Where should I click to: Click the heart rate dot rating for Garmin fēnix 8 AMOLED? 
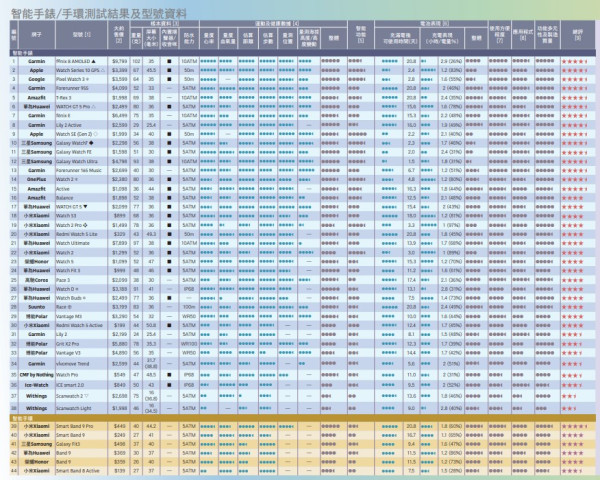click(208, 61)
